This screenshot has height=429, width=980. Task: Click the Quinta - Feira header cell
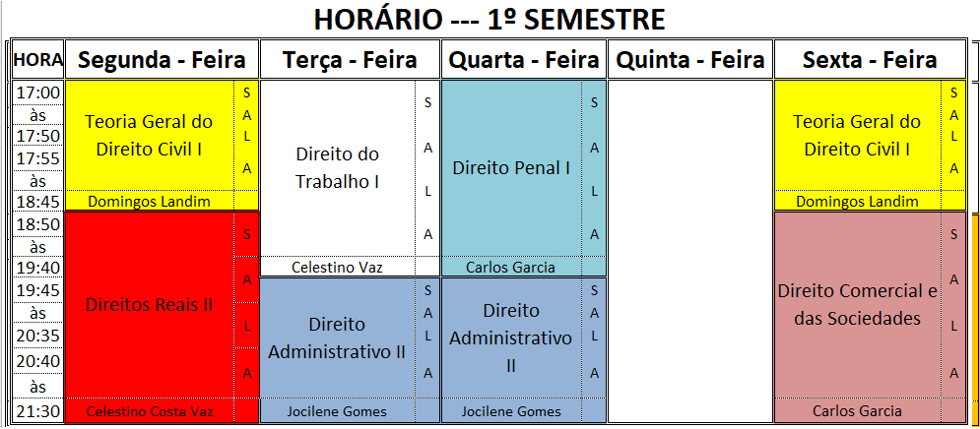690,60
